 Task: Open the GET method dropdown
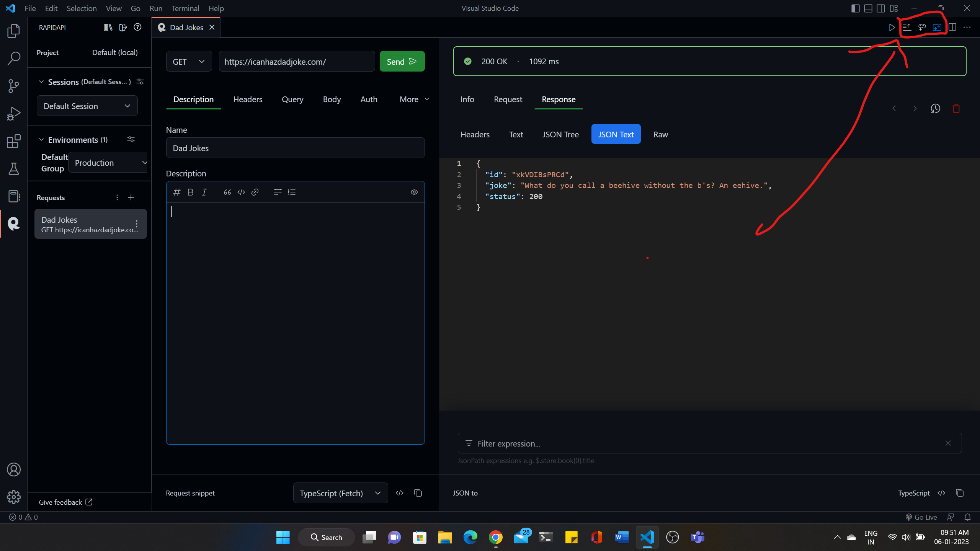click(189, 62)
